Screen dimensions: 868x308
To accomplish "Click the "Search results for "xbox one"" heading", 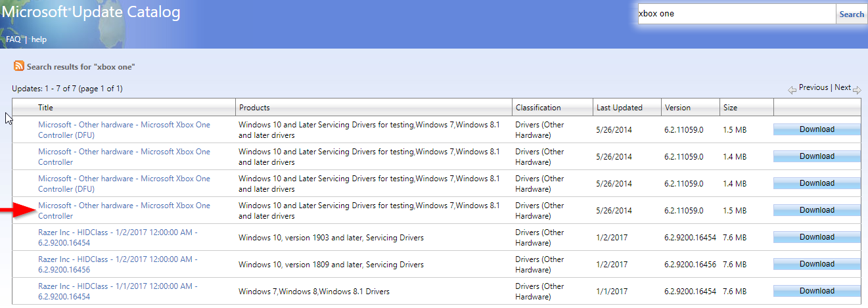I will coord(81,67).
